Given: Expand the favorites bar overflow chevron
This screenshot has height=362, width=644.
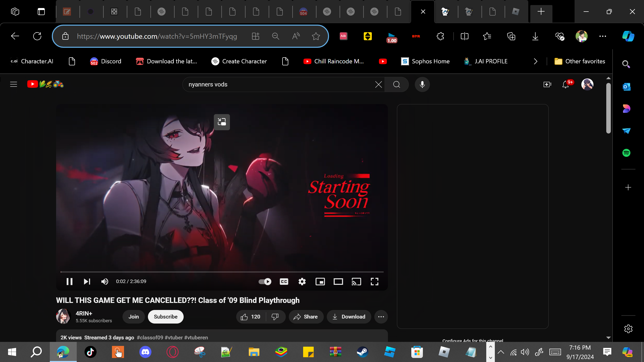Looking at the screenshot, I should pyautogui.click(x=536, y=61).
